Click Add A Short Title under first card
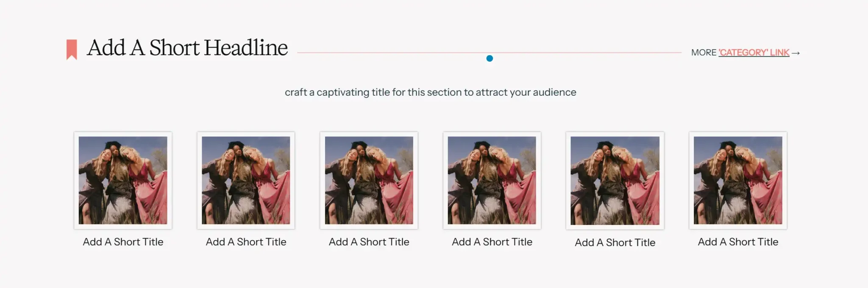 [x=123, y=242]
